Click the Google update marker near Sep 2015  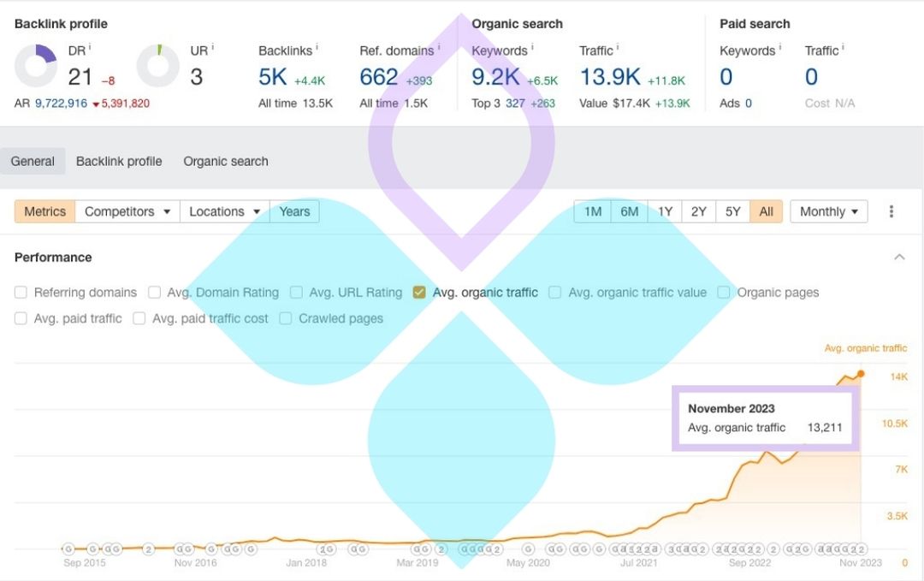click(x=68, y=548)
